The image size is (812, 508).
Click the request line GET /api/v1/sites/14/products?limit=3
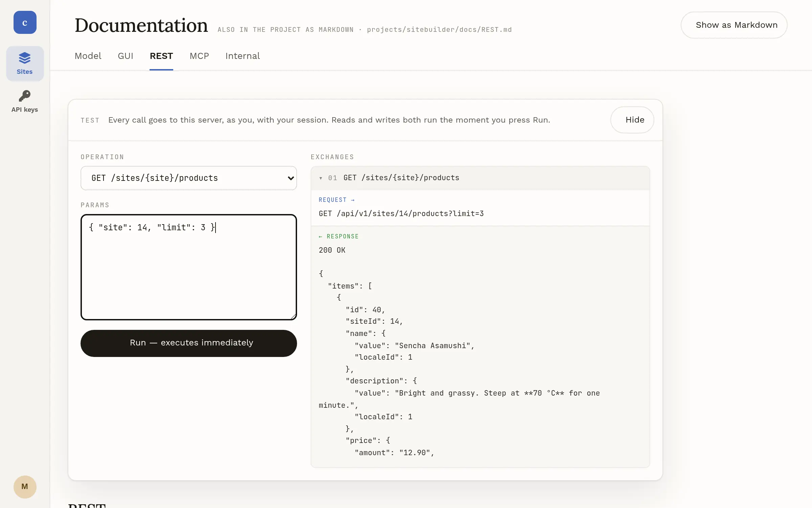coord(401,214)
